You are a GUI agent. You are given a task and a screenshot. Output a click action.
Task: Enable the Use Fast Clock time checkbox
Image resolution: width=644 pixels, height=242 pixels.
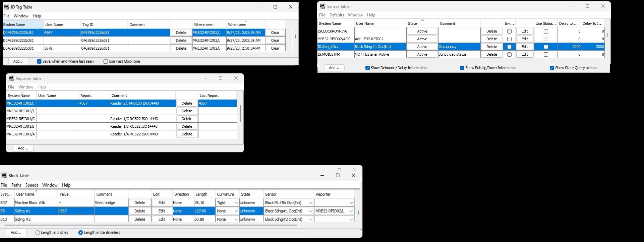click(x=106, y=61)
